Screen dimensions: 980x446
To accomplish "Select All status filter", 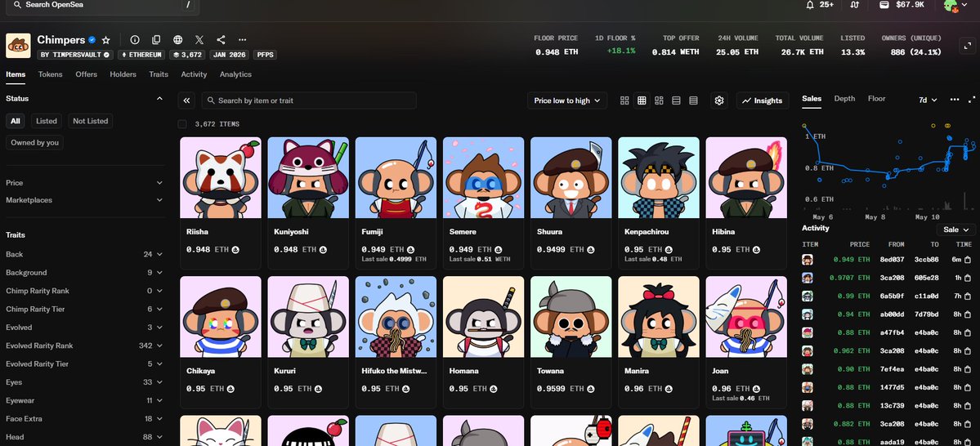I will 15,121.
